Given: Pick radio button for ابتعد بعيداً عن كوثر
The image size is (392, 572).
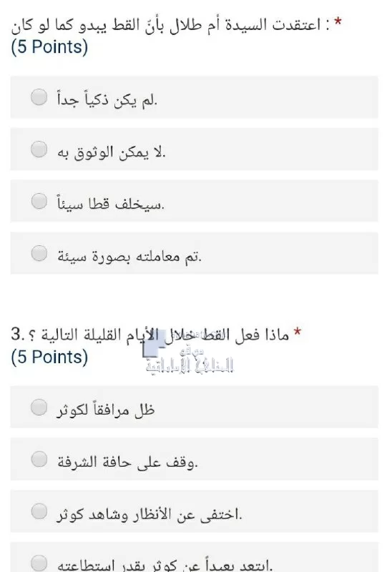Looking at the screenshot, I should coord(39,563).
